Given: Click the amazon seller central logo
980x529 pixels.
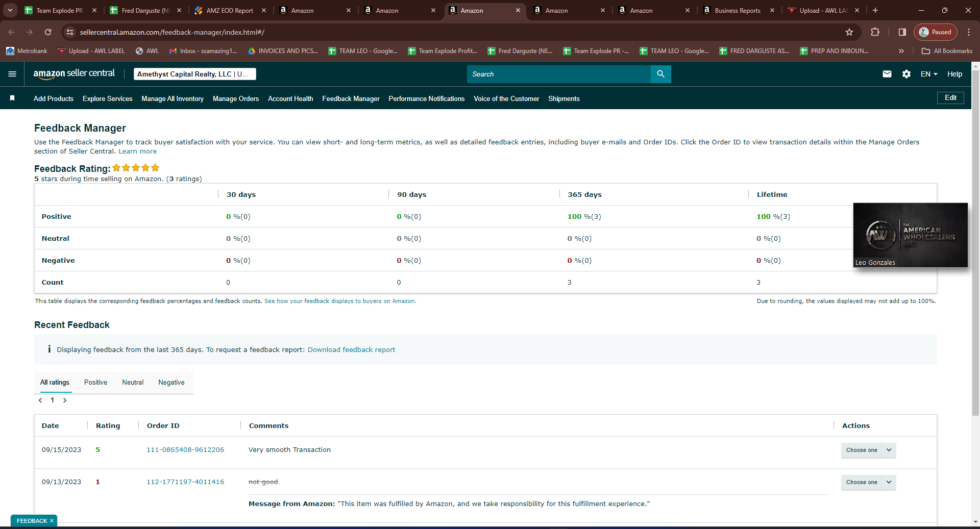Looking at the screenshot, I should click(x=74, y=74).
